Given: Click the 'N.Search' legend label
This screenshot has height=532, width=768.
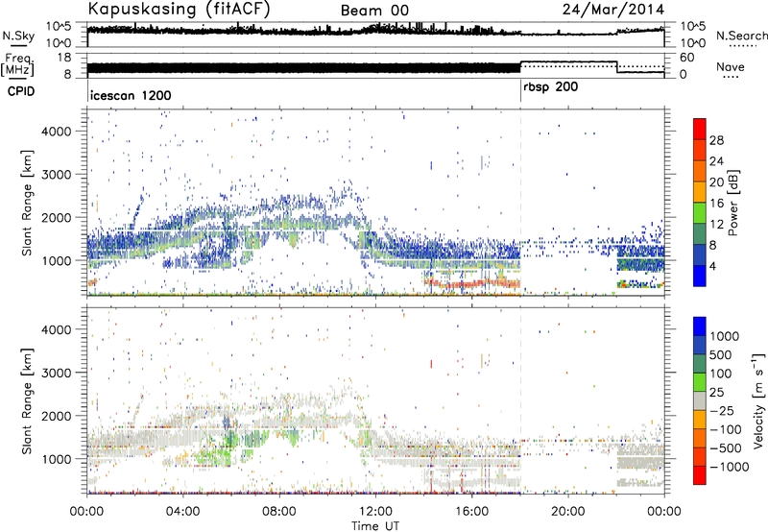Looking at the screenshot, I should pyautogui.click(x=741, y=36).
